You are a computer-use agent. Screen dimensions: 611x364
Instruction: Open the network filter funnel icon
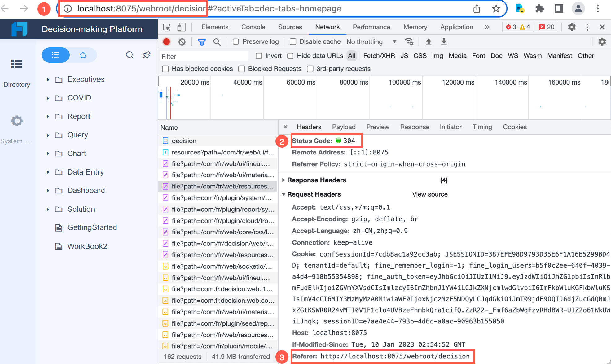202,41
